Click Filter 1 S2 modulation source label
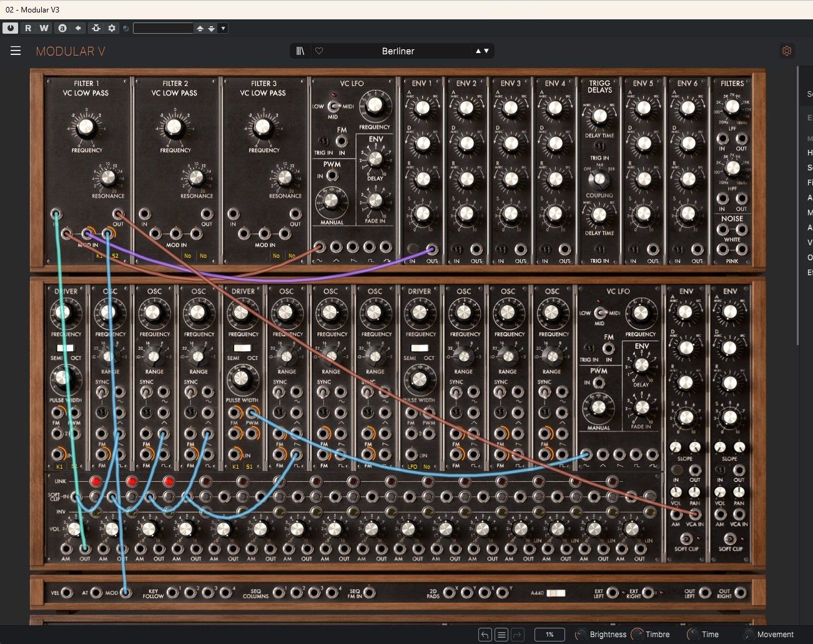Viewport: 813px width, 644px height. coord(115,256)
